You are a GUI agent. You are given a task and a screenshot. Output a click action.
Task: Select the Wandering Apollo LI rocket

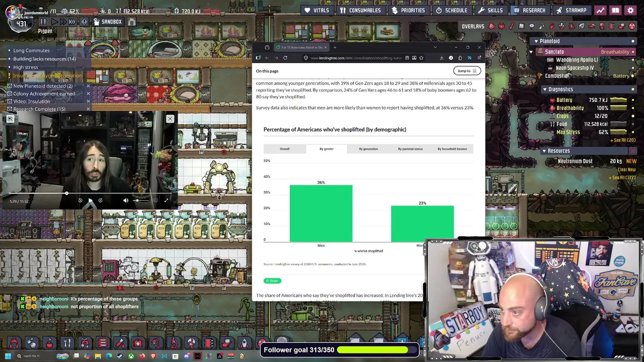click(577, 60)
